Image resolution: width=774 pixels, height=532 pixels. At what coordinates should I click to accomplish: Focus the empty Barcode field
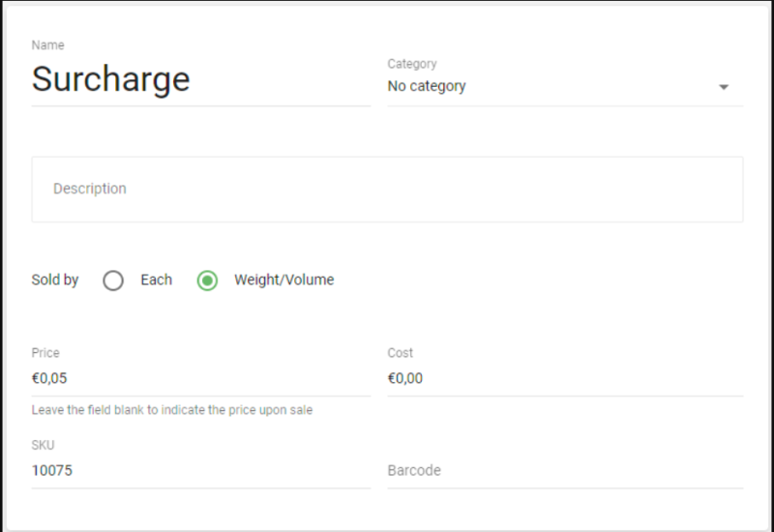(x=564, y=470)
